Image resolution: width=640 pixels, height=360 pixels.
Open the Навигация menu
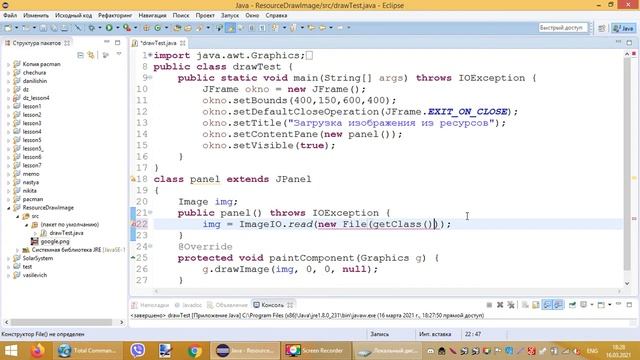point(152,15)
